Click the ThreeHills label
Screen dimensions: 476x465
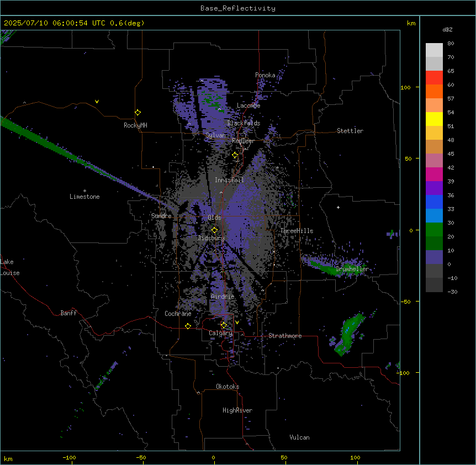click(x=297, y=231)
